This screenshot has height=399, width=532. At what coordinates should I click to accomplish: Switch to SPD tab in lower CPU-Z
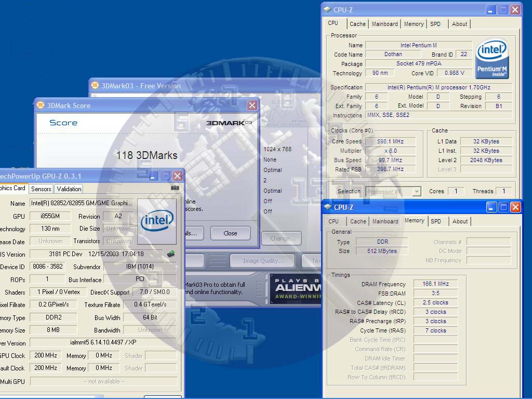[x=436, y=221]
